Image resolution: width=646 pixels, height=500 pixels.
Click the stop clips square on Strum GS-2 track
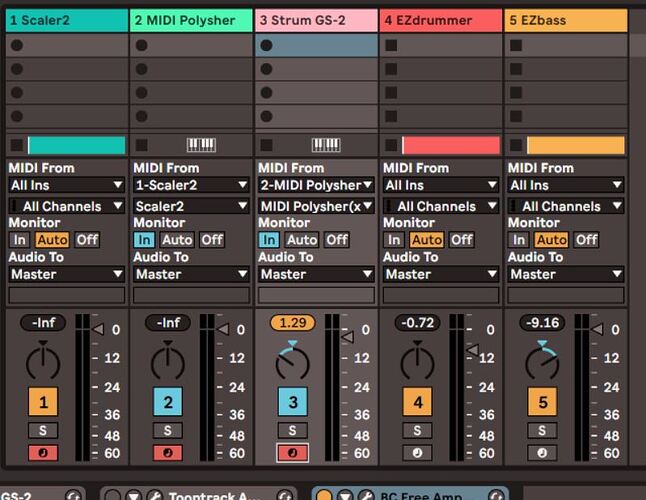(267, 145)
